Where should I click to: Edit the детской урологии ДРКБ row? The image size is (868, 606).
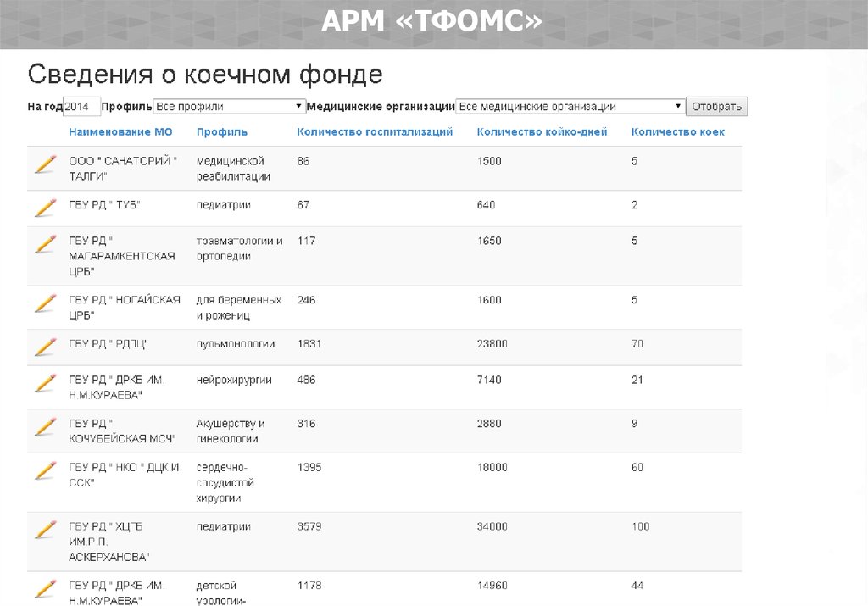click(45, 587)
